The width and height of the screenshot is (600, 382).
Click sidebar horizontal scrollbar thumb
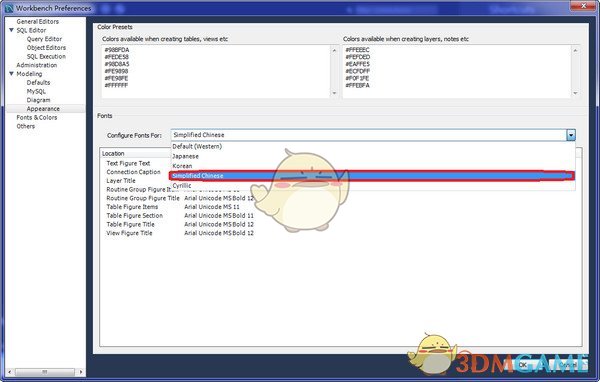click(44, 372)
